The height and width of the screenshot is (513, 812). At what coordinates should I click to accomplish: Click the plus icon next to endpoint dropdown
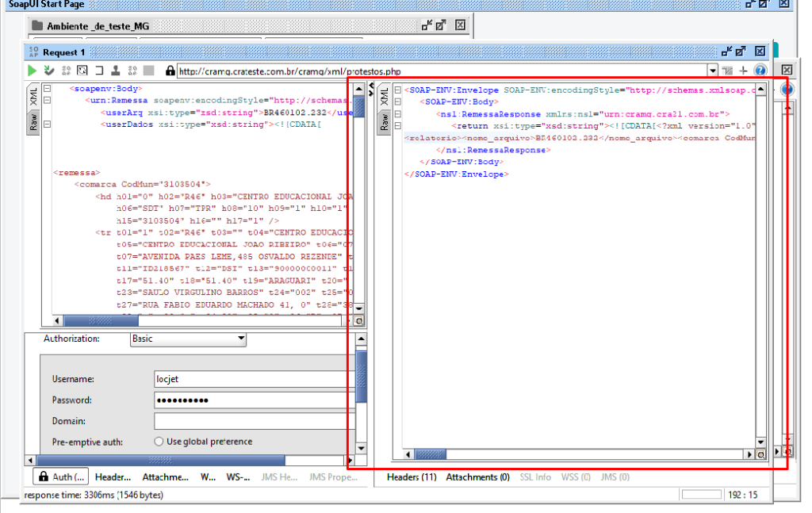[743, 71]
